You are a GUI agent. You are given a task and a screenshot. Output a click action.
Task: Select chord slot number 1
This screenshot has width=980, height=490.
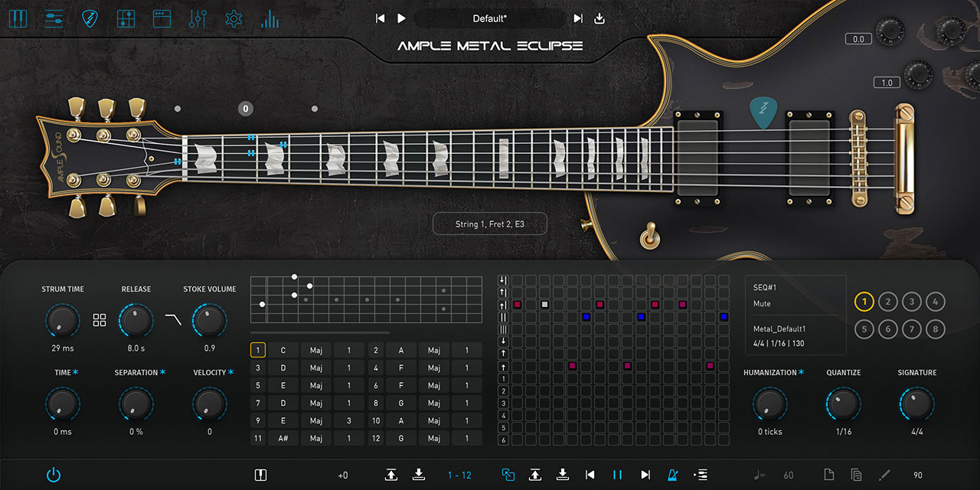258,351
